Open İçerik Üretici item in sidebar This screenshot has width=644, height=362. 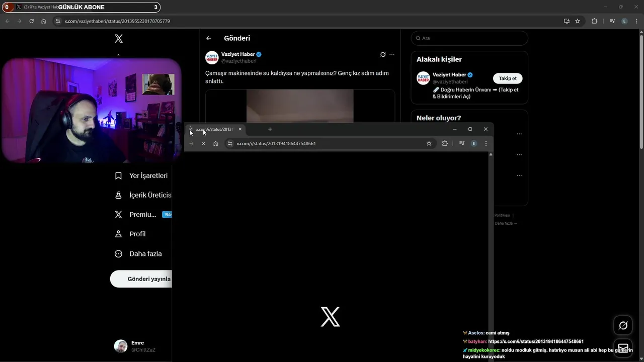pos(143,195)
